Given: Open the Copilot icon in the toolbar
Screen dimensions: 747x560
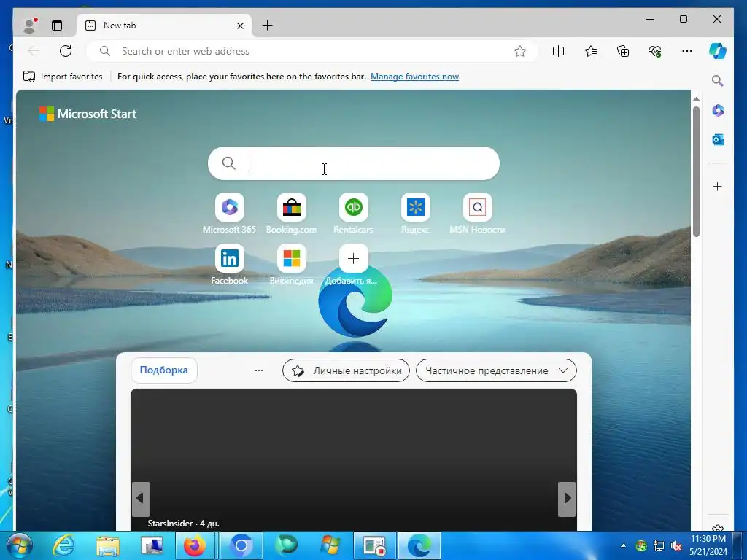Looking at the screenshot, I should pos(718,51).
